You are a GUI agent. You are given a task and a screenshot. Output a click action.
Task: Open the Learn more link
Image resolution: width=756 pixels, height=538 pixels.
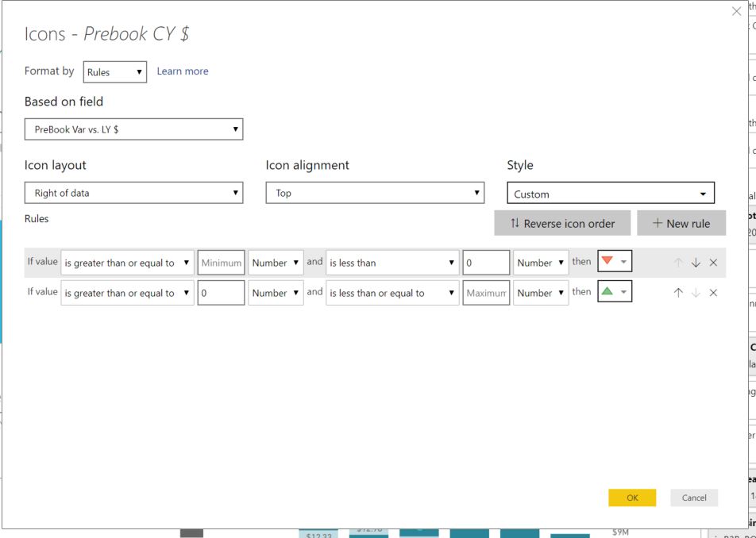(x=183, y=71)
